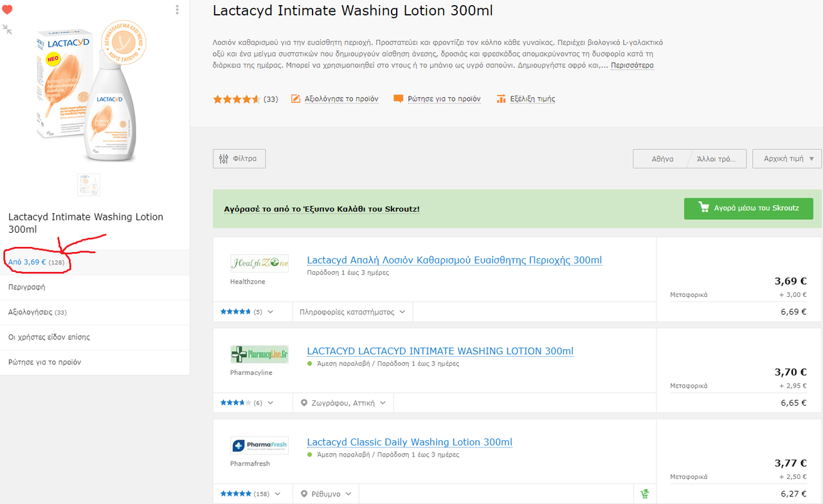The height and width of the screenshot is (504, 823).
Task: Click the price chart icon
Action: click(501, 99)
